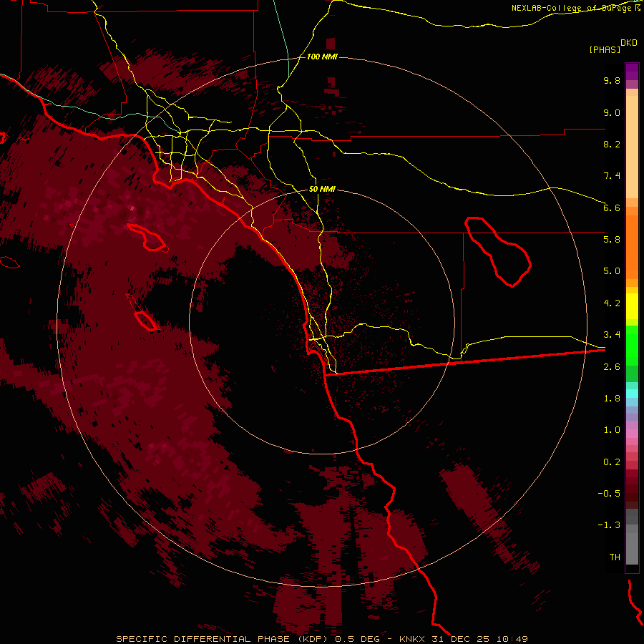Click the 31 DEC 25 date text
Screen dimensions: 644x644
tap(461, 639)
